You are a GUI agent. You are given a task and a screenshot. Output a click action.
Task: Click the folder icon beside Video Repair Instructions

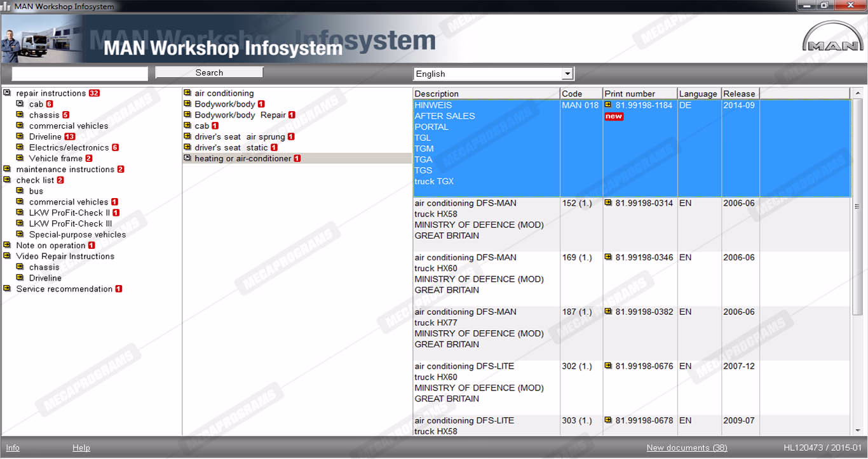point(7,256)
